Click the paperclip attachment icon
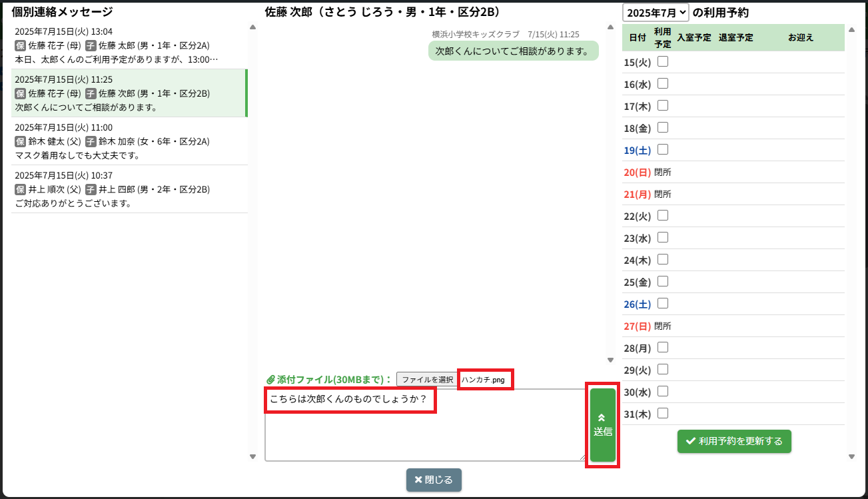Image resolution: width=868 pixels, height=499 pixels. click(270, 380)
